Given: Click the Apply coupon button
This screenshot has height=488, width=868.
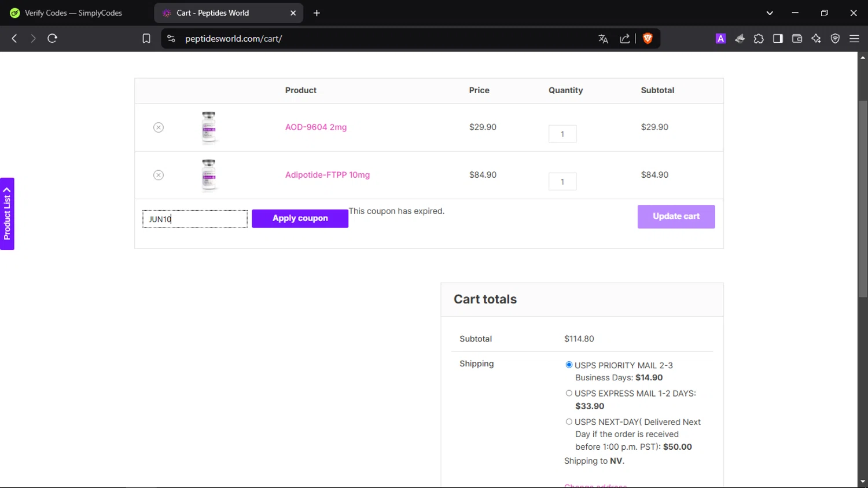Looking at the screenshot, I should click(300, 218).
